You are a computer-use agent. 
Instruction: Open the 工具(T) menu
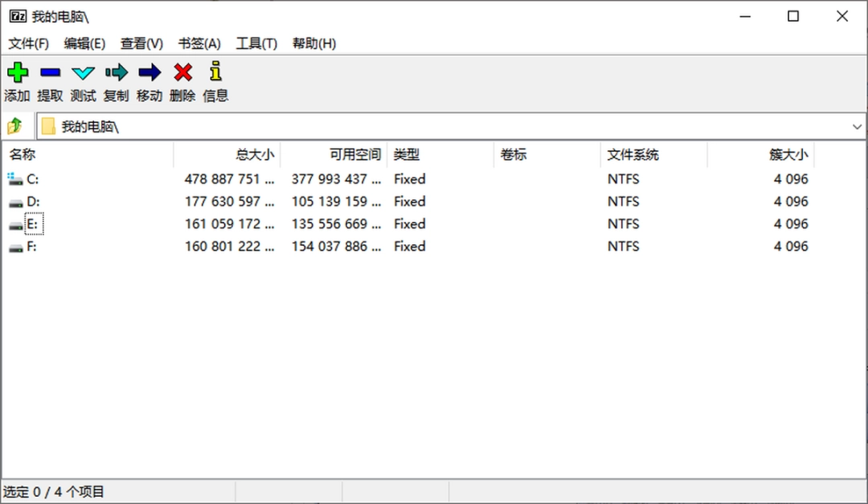(x=256, y=43)
